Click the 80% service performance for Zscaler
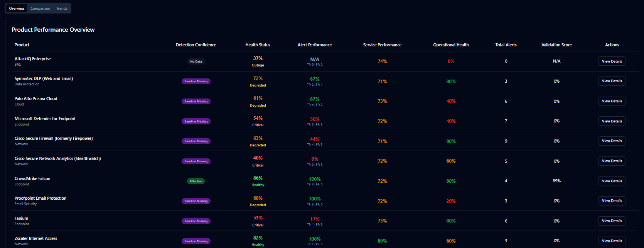Screen dimensions: 644x248 pos(382,241)
